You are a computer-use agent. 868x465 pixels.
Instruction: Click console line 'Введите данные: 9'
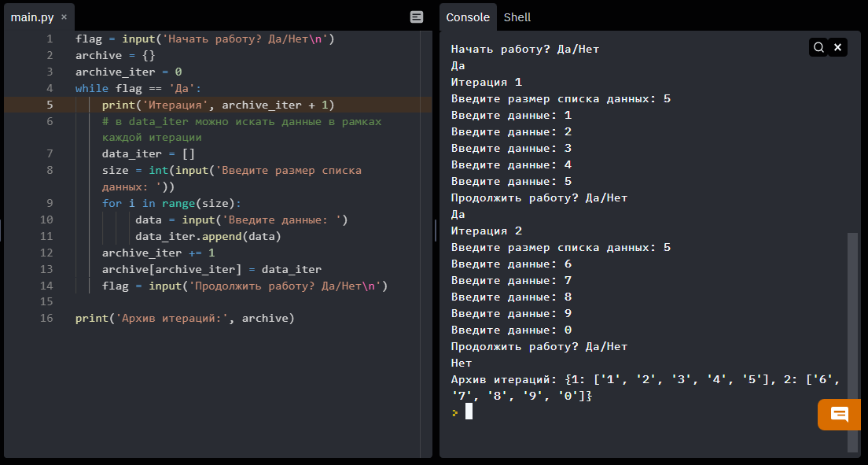point(512,314)
